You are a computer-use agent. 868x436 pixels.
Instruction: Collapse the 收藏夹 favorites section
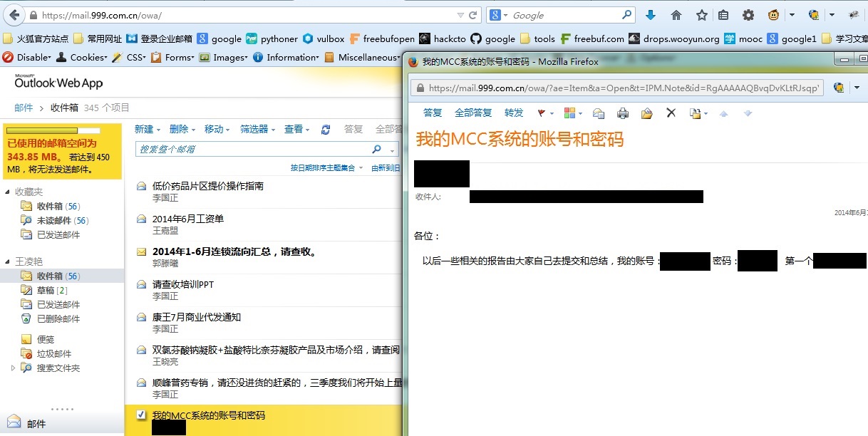(x=8, y=192)
